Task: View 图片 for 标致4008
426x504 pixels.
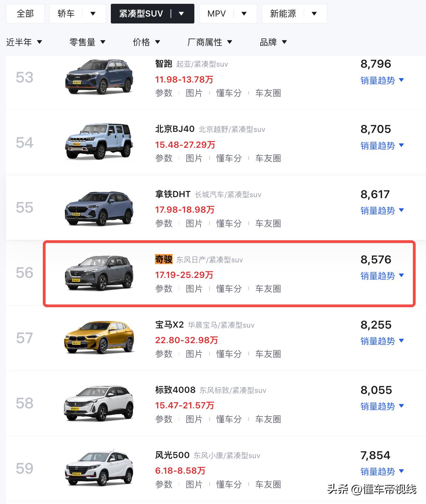Action: coord(194,419)
